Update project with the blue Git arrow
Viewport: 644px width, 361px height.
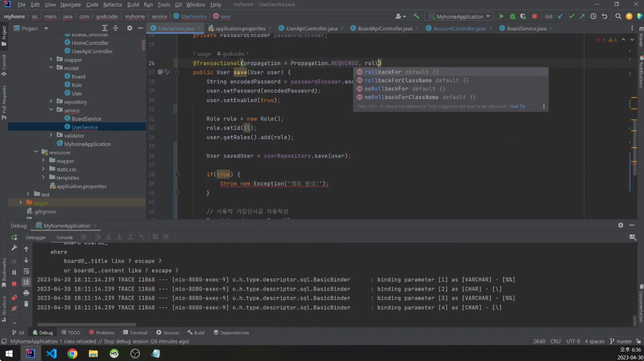pos(560,16)
